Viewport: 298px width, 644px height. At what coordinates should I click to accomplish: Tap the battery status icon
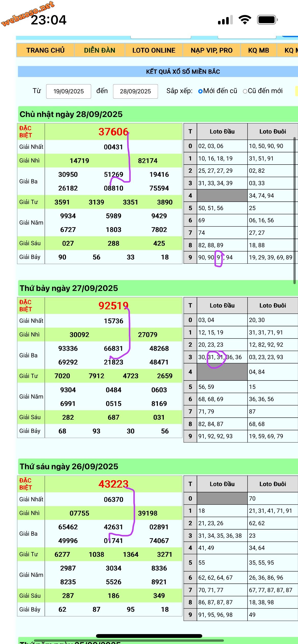pyautogui.click(x=267, y=20)
